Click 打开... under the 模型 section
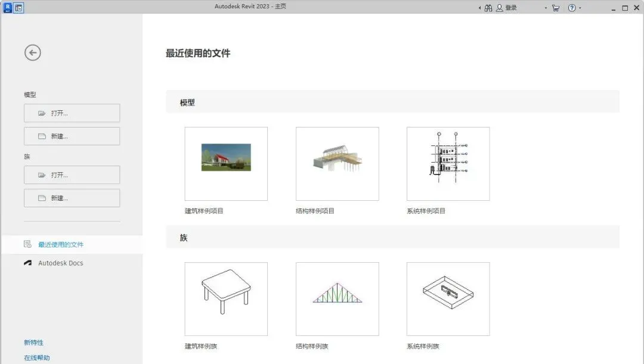The width and height of the screenshot is (644, 364). click(72, 113)
